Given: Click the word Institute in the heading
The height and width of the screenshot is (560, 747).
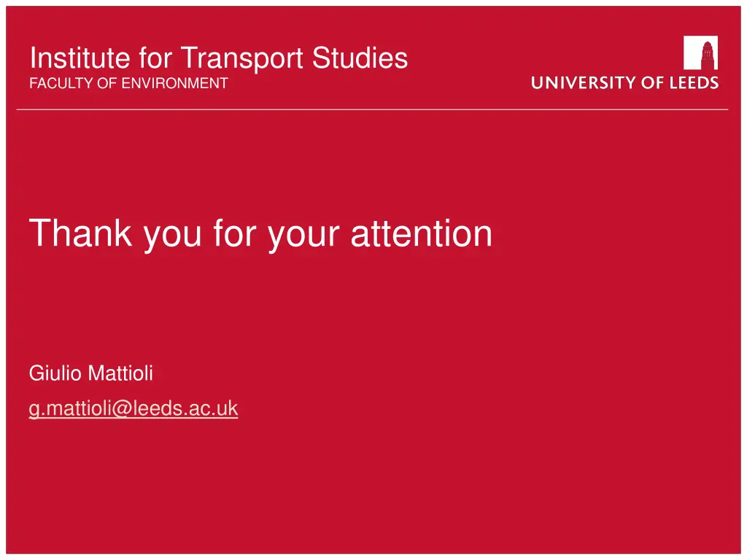Looking at the screenshot, I should click(80, 58).
